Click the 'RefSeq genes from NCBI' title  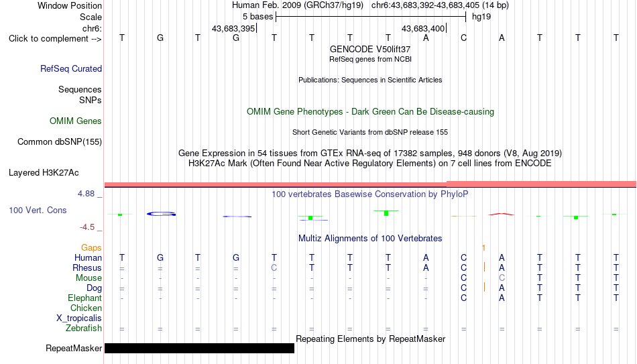370,59
